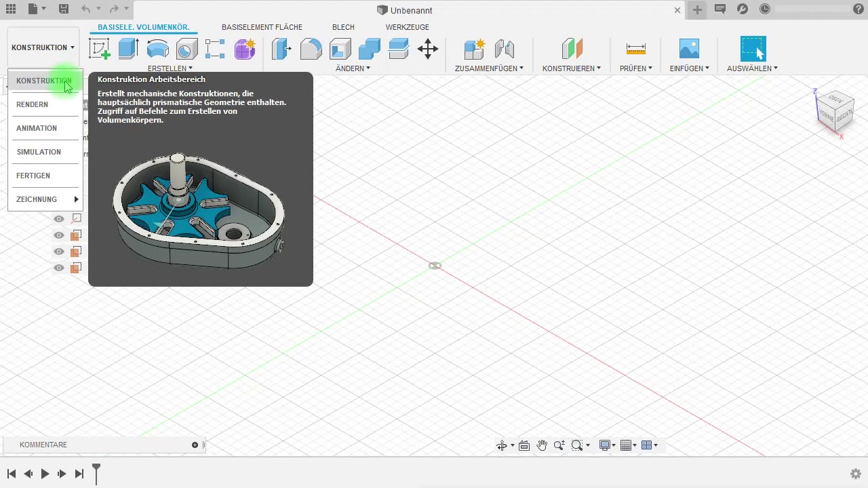Image resolution: width=868 pixels, height=488 pixels.
Task: Click the New Component icon
Action: 474,49
